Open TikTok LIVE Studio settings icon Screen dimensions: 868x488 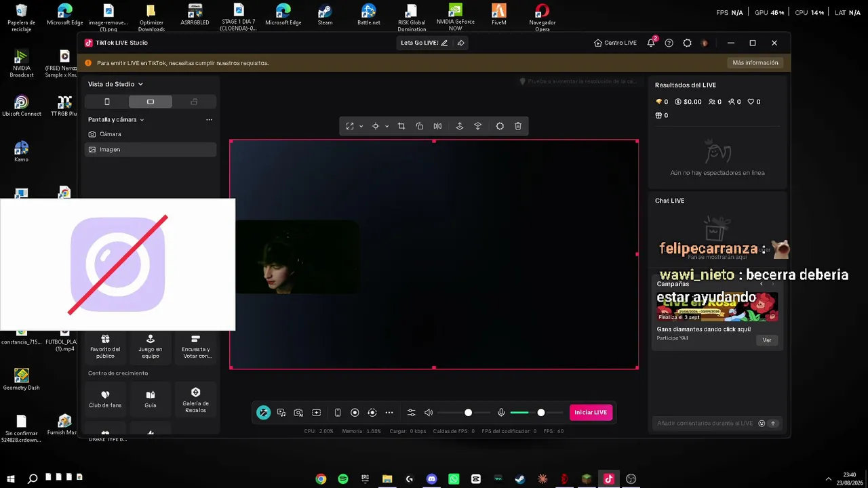[687, 43]
